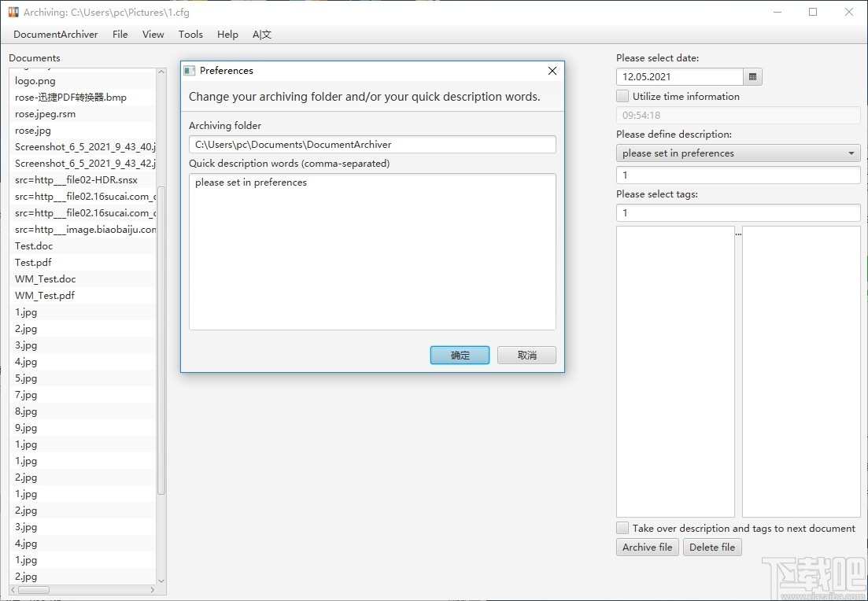This screenshot has width=868, height=601.
Task: Click the language switch A|文 menu icon
Action: 262,35
